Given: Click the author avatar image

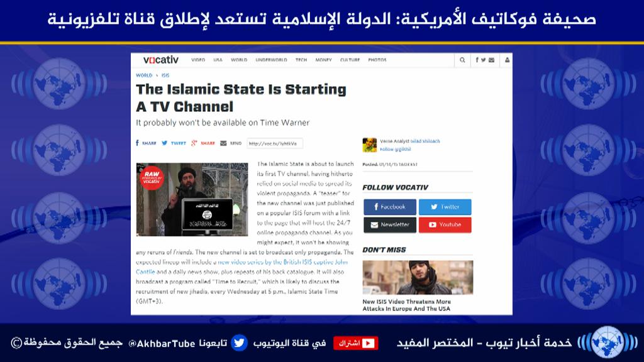Looking at the screenshot, I should coord(369,145).
